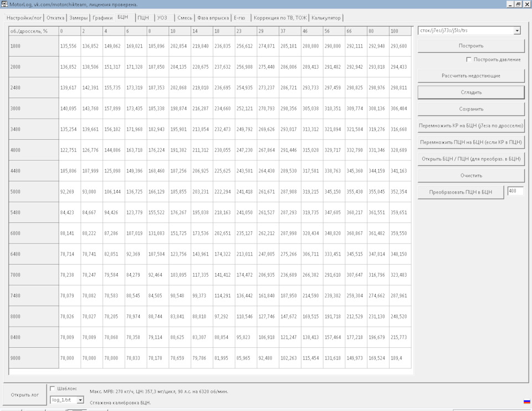Screen dimensions: 532x411
Task: Click the Очистить button
Action: (471, 176)
